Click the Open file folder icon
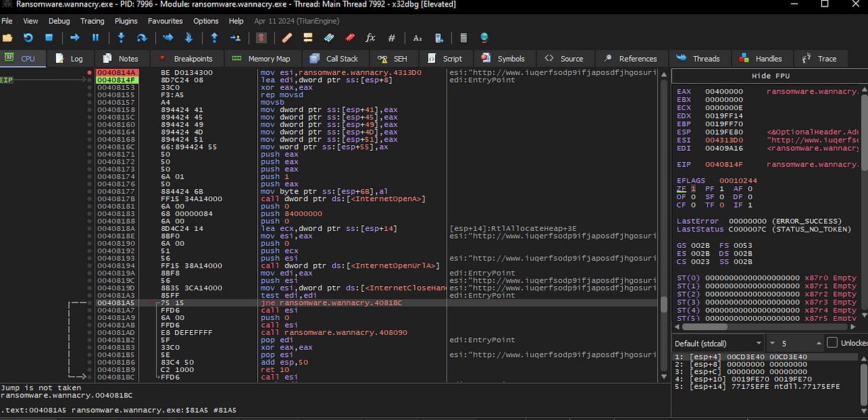 point(8,38)
